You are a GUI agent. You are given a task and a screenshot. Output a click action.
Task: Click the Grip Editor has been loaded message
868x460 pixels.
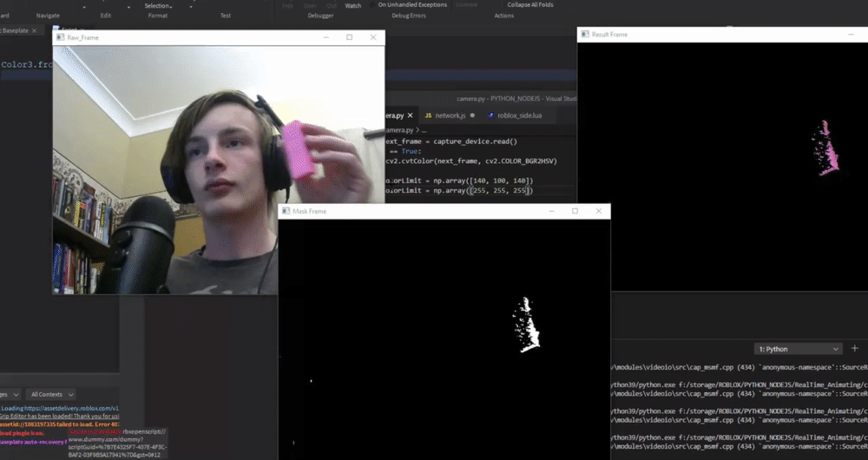60,417
